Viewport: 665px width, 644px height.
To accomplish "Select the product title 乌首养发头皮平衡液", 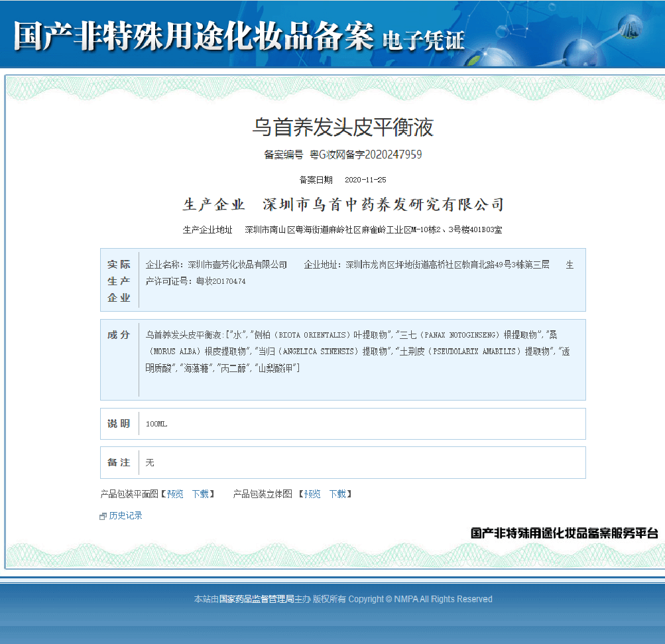I will (x=343, y=127).
